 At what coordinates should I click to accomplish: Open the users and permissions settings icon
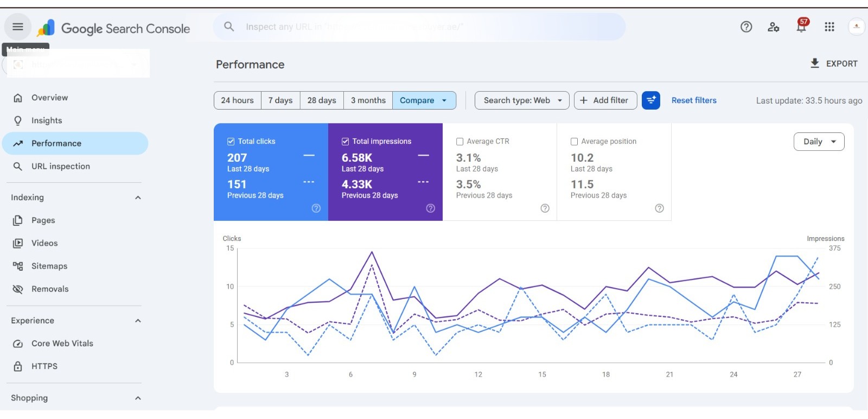pos(774,27)
